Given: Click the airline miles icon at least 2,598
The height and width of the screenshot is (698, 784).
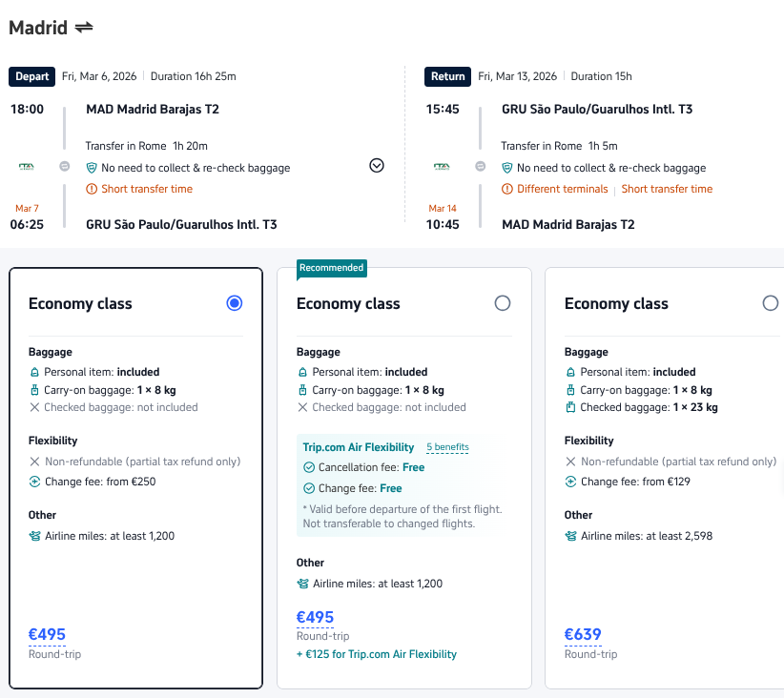Looking at the screenshot, I should pyautogui.click(x=570, y=536).
